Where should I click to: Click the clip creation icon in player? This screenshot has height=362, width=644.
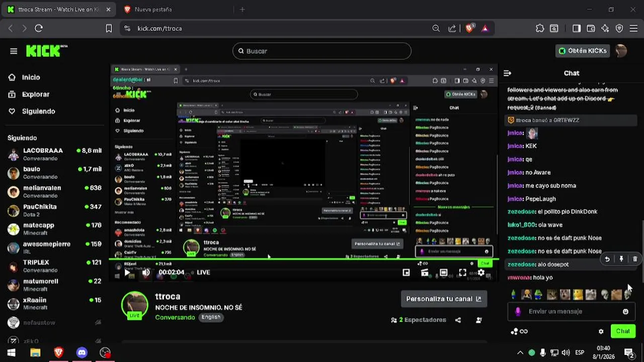click(x=425, y=273)
